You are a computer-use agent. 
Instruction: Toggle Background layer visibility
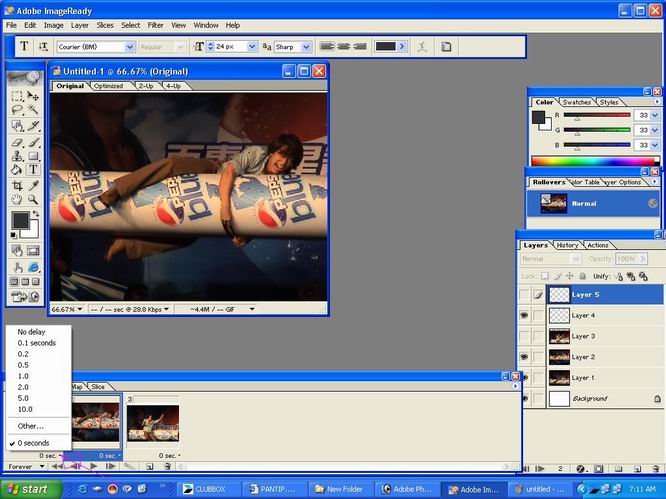pyautogui.click(x=525, y=399)
